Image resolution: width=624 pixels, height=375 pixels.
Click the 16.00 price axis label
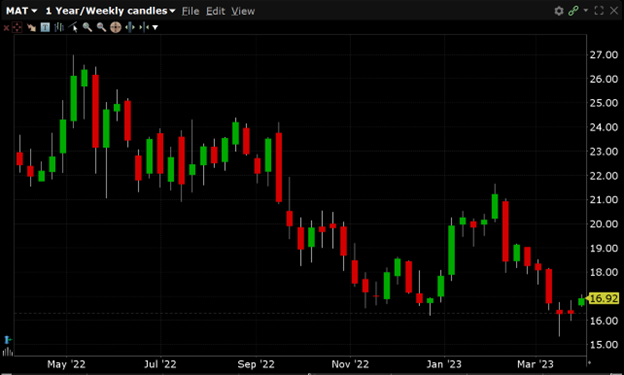point(604,321)
